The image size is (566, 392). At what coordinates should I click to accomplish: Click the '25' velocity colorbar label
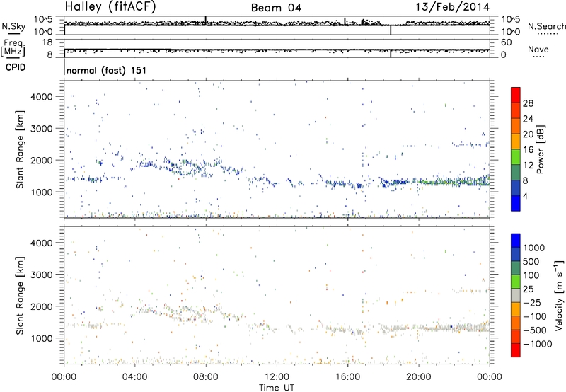pyautogui.click(x=528, y=289)
